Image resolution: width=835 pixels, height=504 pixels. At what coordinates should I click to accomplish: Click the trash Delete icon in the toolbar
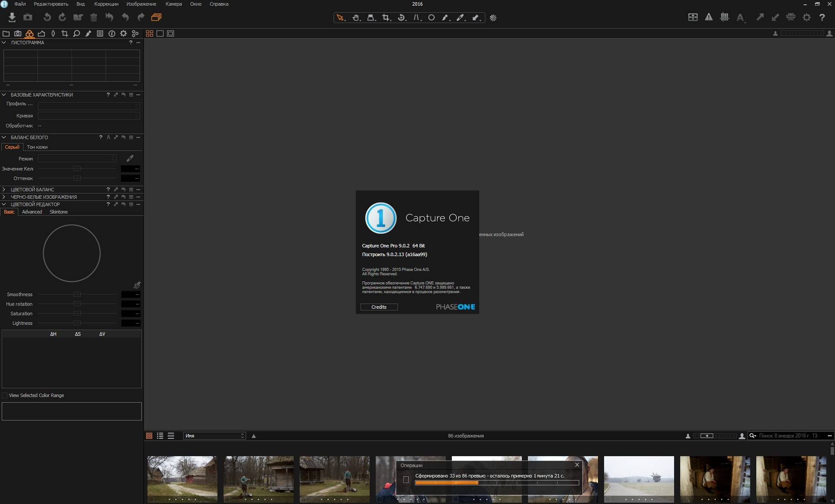(94, 17)
